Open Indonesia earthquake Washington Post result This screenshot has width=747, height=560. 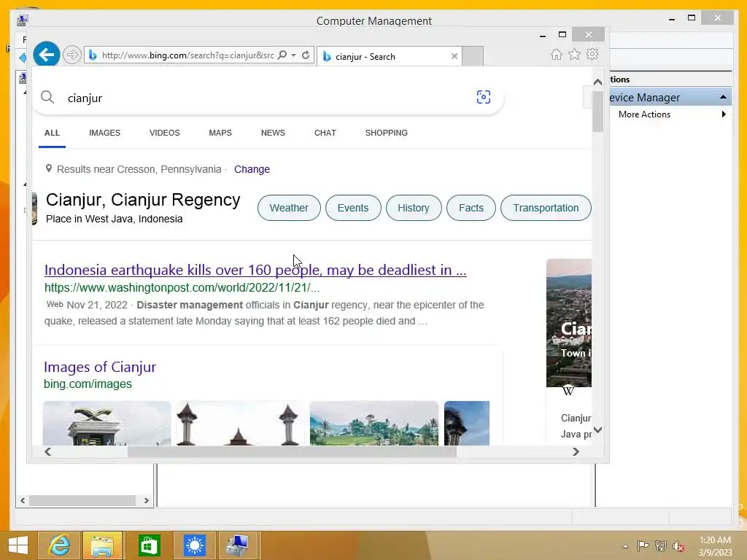tap(255, 270)
